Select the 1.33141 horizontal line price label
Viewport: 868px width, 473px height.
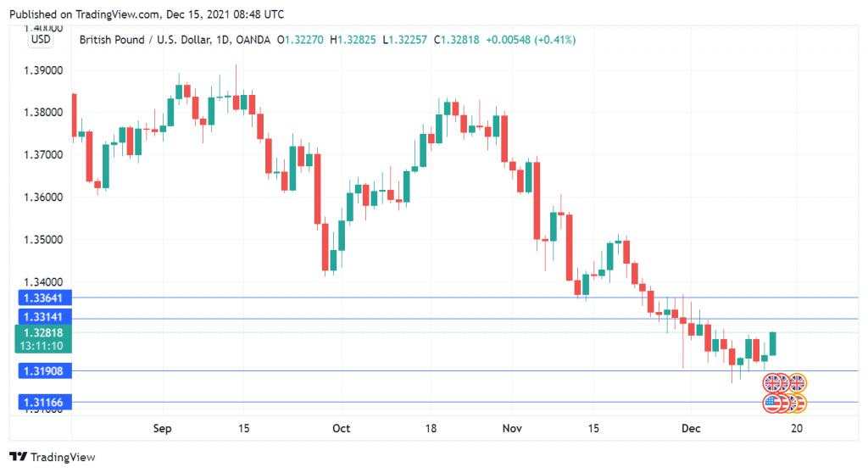click(x=45, y=317)
